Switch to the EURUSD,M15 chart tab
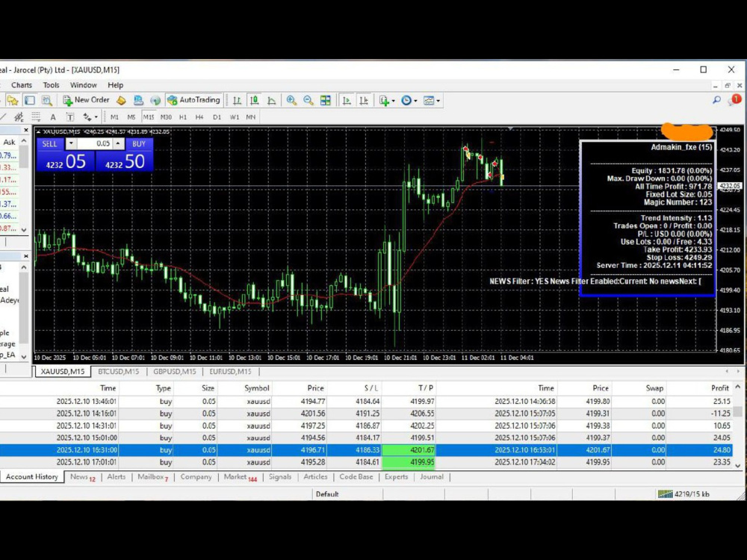Viewport: 747px width, 560px height. (x=230, y=371)
